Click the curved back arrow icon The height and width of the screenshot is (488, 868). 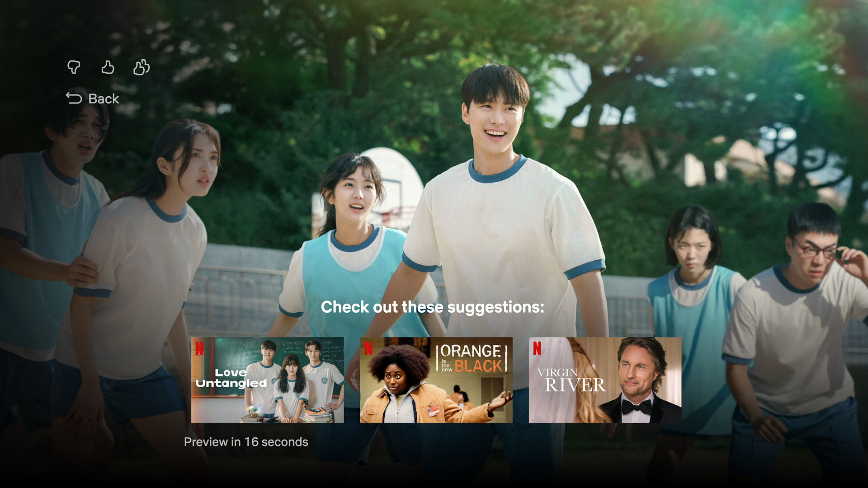point(74,98)
